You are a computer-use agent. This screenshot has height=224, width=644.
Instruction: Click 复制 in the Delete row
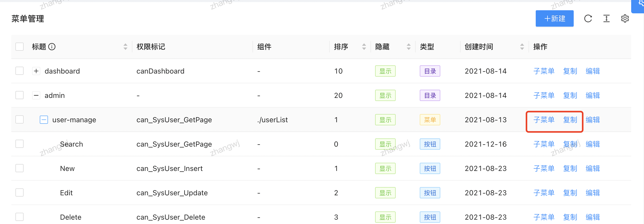pyautogui.click(x=570, y=217)
